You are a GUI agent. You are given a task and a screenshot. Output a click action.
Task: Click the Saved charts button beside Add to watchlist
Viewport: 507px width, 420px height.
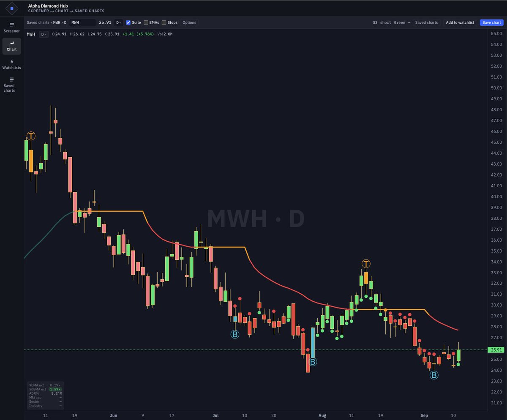426,22
